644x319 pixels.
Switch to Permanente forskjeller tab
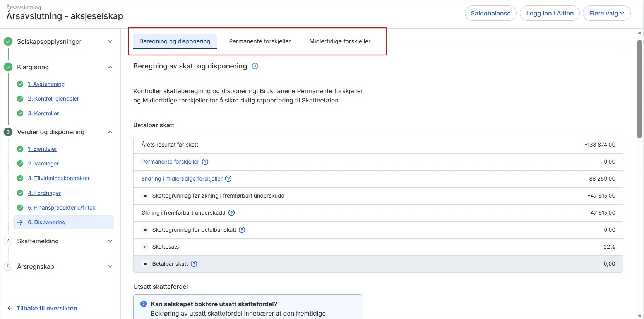pyautogui.click(x=260, y=41)
